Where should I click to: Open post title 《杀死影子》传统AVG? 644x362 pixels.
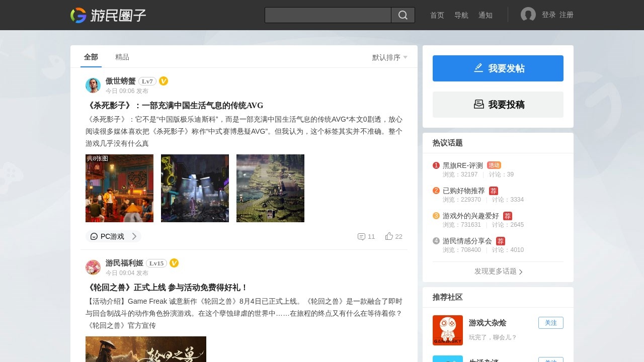click(175, 106)
